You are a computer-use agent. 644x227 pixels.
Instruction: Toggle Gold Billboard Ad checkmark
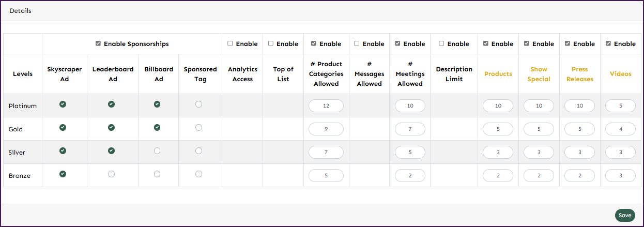(x=157, y=128)
